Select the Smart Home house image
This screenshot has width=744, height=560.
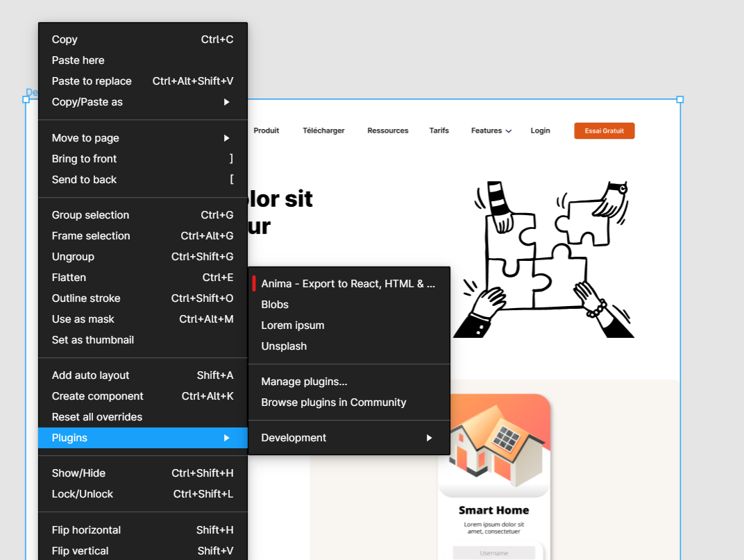[x=494, y=445]
